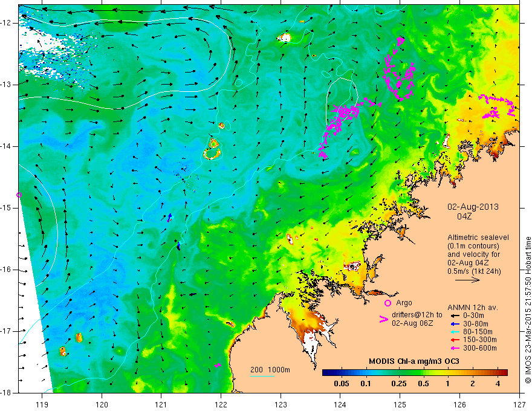Screen dimensions: 532x411
Task: Click the Argo float circle on map's west edge
Action: (19, 195)
